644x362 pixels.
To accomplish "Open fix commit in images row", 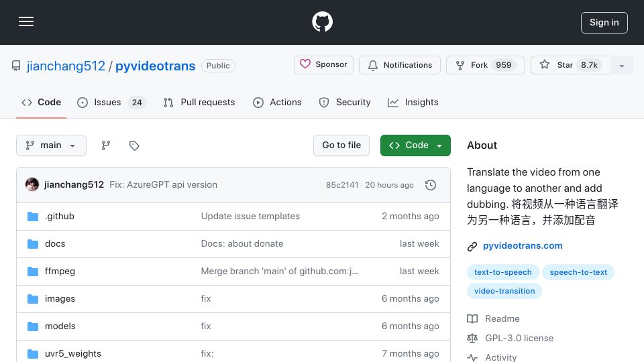I will pos(206,299).
